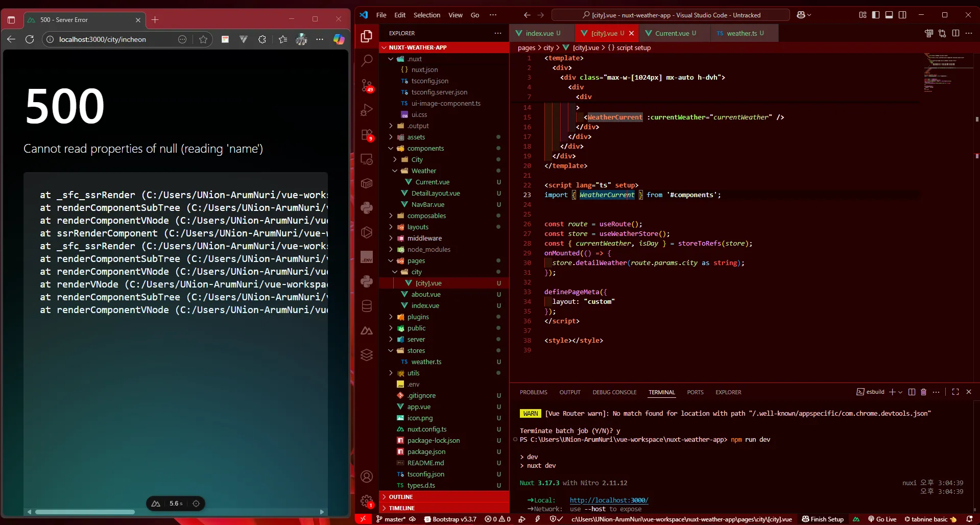
Task: Switch to the DEBUG CONSOLE panel tab
Action: click(x=614, y=392)
